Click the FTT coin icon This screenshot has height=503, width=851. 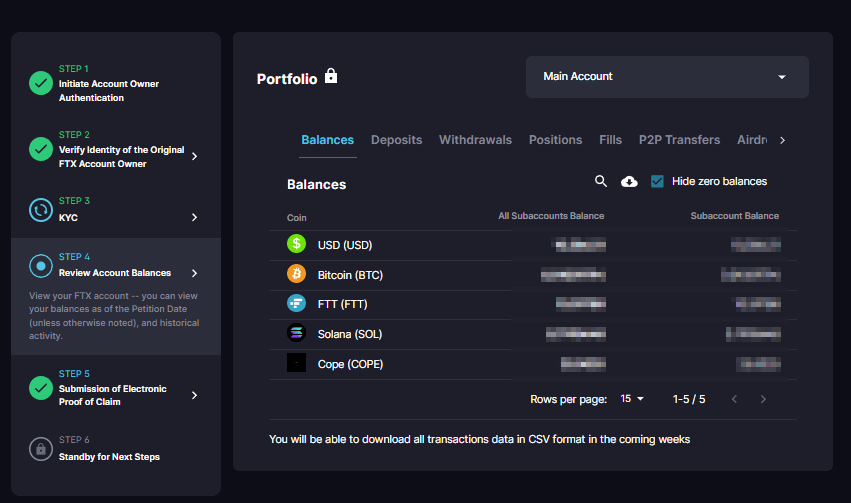[296, 303]
